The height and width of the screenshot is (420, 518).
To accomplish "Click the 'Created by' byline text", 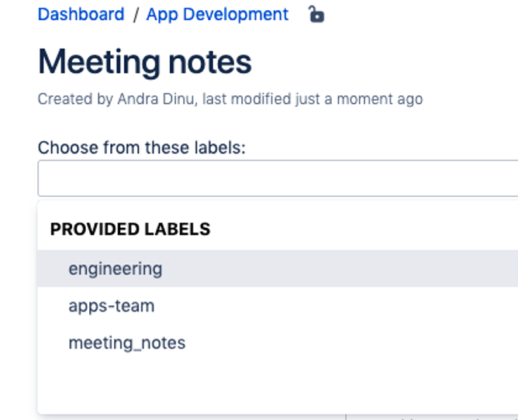I will coord(65,99).
